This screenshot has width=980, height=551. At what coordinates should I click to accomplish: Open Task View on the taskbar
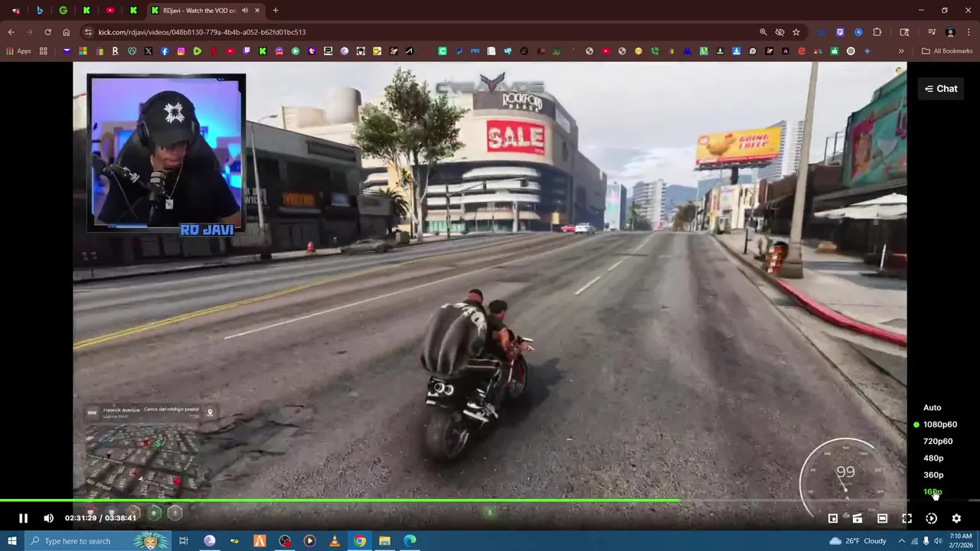coord(184,541)
